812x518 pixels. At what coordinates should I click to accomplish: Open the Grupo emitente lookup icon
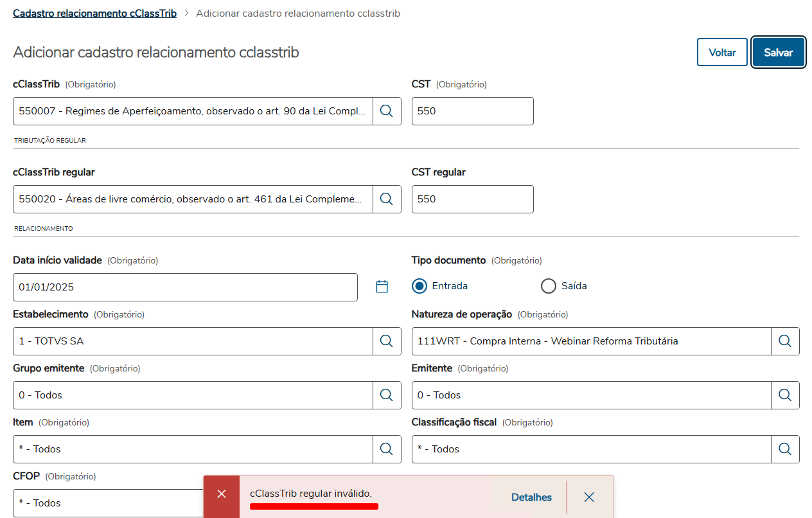coord(386,395)
